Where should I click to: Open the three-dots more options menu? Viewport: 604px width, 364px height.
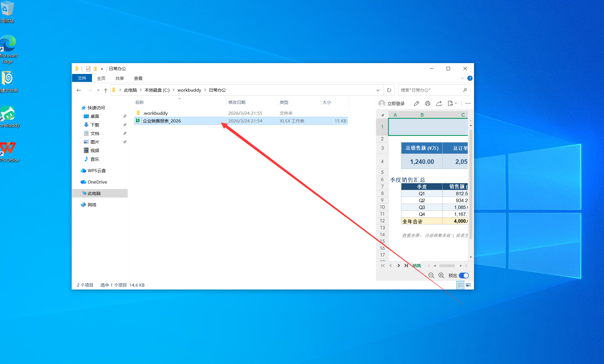click(468, 103)
